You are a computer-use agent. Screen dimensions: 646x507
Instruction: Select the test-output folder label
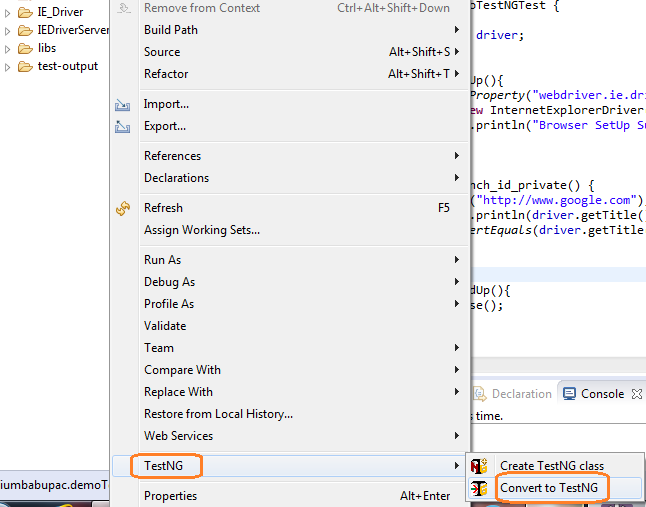68,66
